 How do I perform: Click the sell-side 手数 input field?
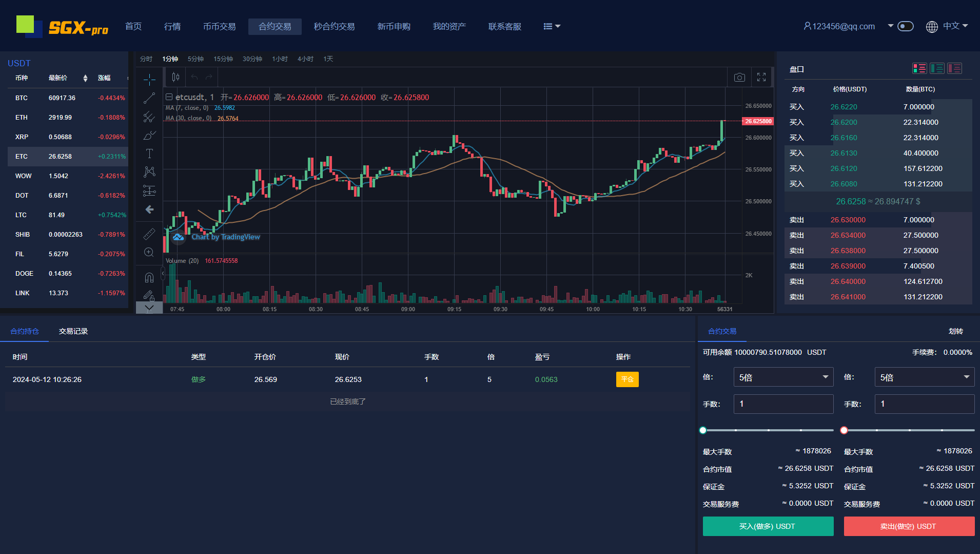(925, 404)
